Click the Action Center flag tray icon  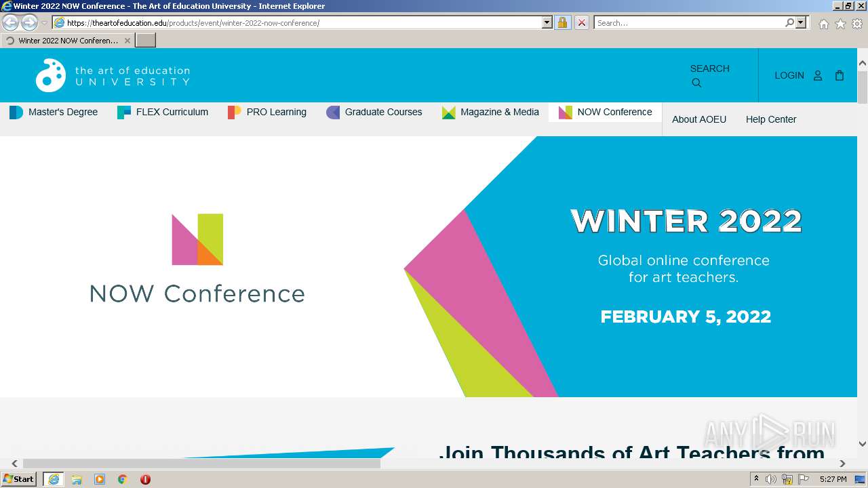[x=804, y=479]
